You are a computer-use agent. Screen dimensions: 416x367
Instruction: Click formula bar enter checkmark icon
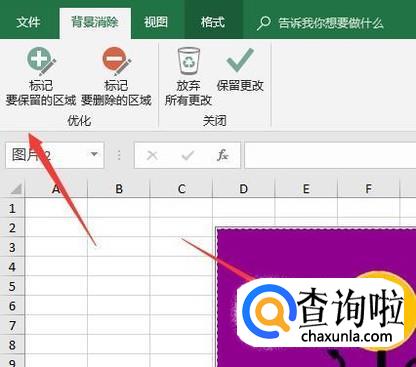(x=188, y=155)
